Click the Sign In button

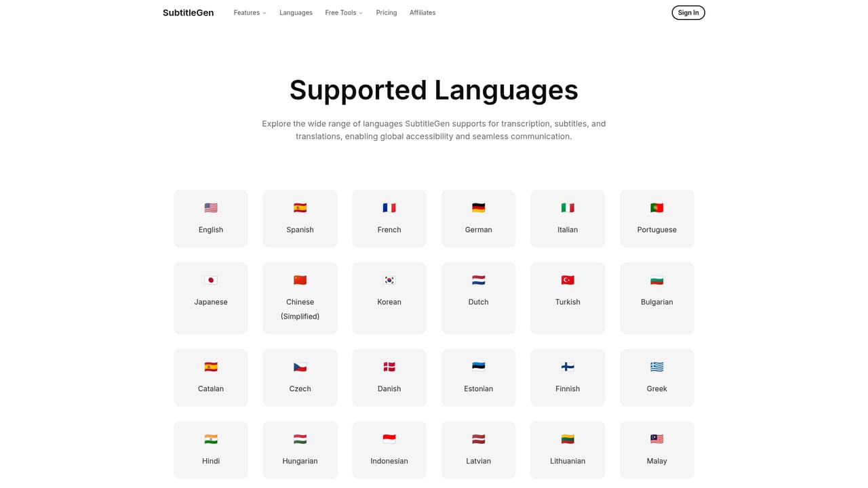pyautogui.click(x=688, y=13)
